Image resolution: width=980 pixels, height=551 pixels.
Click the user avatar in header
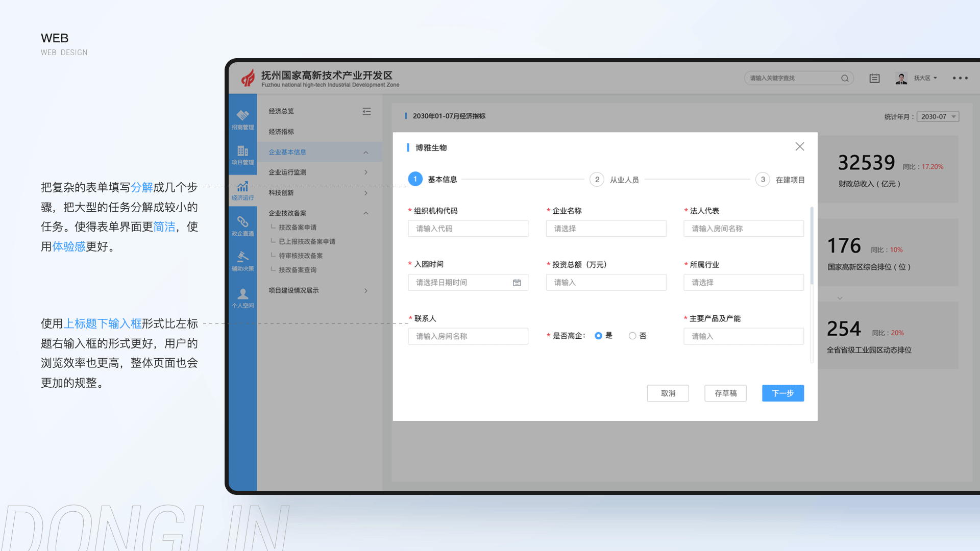click(x=901, y=78)
